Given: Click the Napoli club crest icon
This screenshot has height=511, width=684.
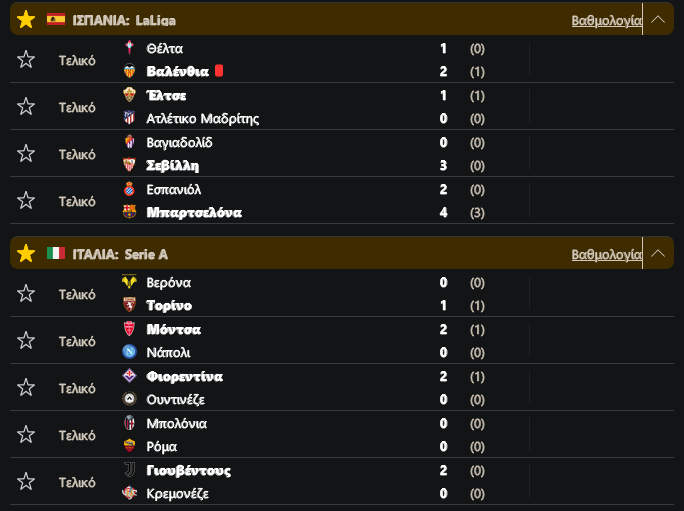Looking at the screenshot, I should pos(129,352).
